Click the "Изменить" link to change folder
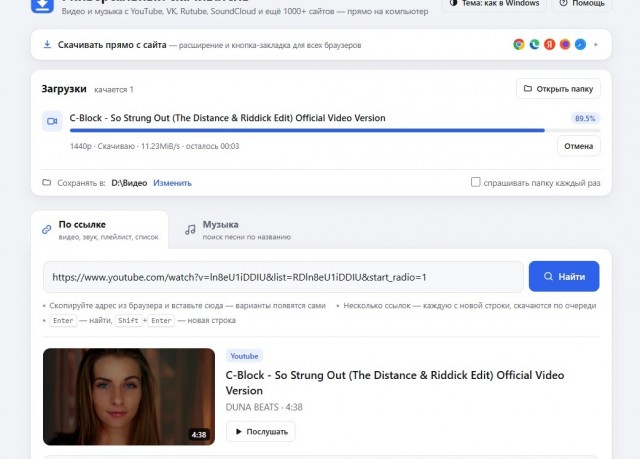The image size is (640, 459). pyautogui.click(x=172, y=183)
